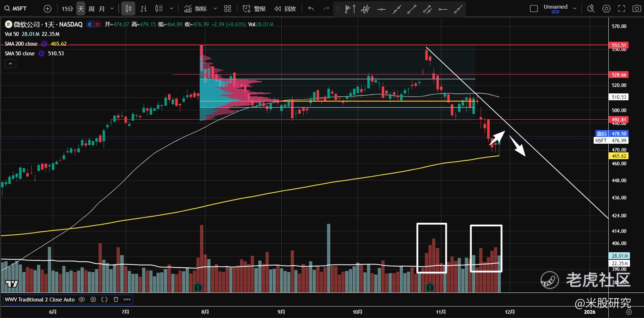The height and width of the screenshot is (318, 644).
Task: Click the pink adjustment indicator beside the moon
Action: tap(97, 24)
